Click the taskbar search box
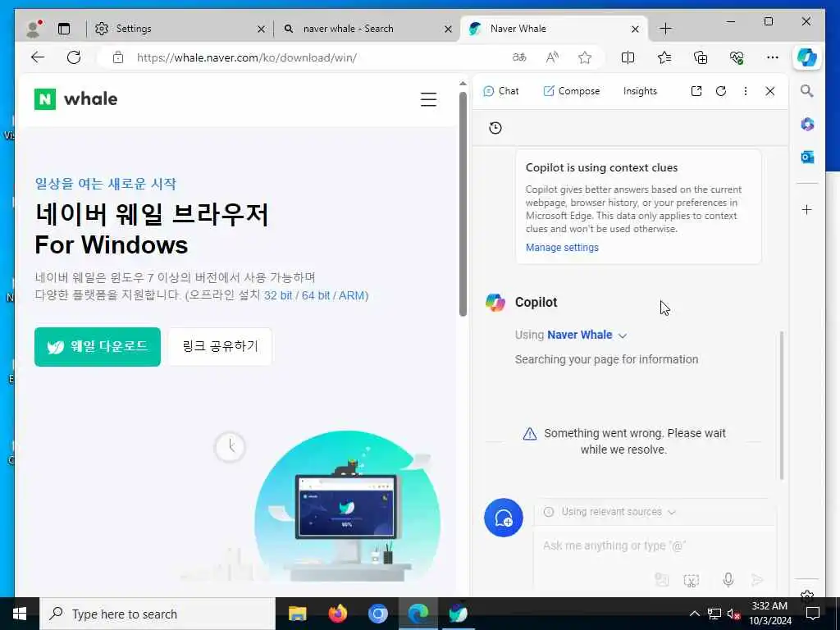Viewport: 840px width, 630px height. tap(157, 614)
